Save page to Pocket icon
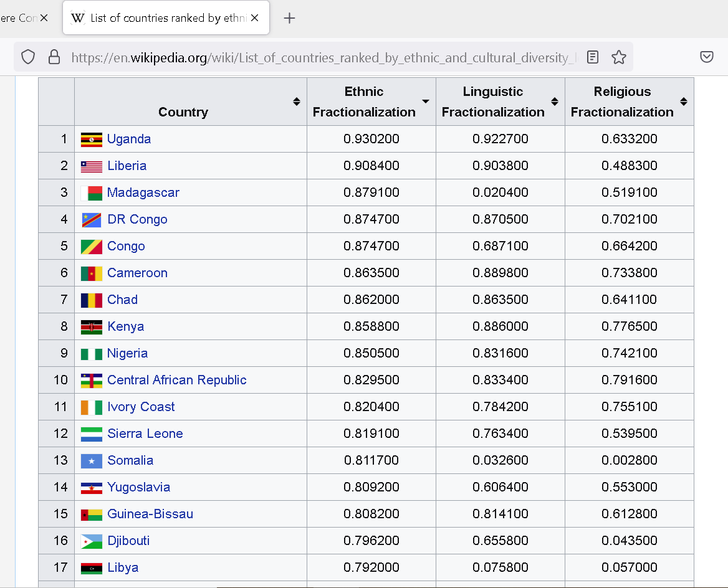This screenshot has height=588, width=728. pyautogui.click(x=707, y=57)
